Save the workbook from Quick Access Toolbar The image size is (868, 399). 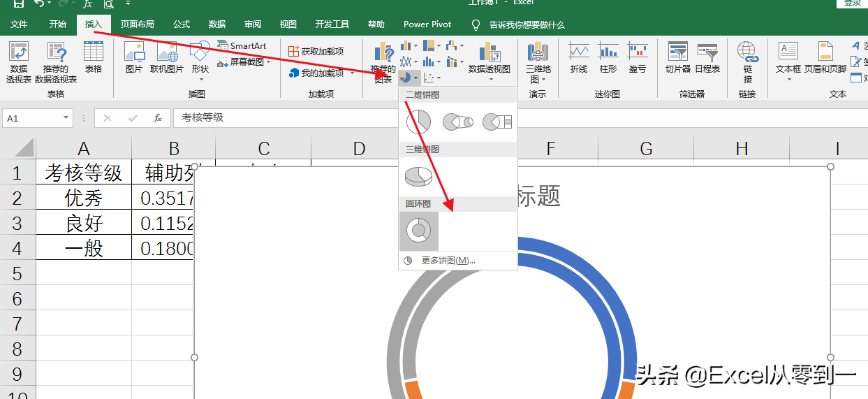point(19,4)
